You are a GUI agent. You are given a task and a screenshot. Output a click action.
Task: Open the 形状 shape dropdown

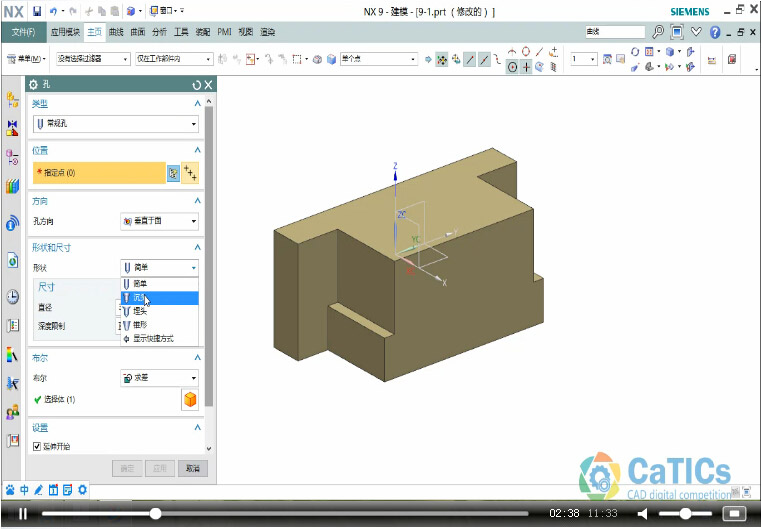point(159,268)
